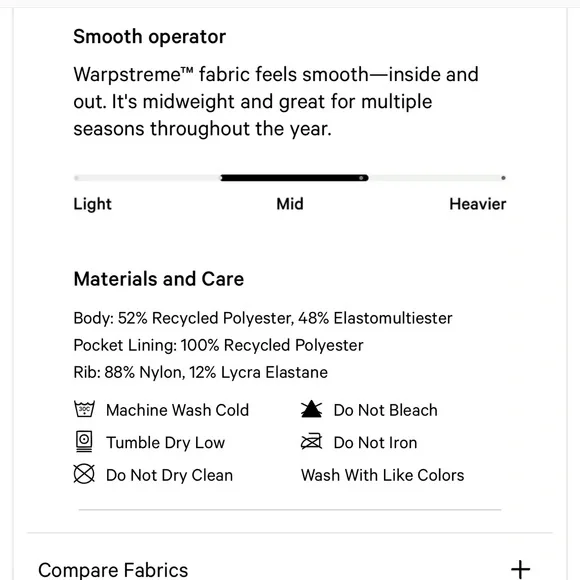Click the Rib nylon elastane composition line
Screen dimensions: 580x580
pos(200,372)
